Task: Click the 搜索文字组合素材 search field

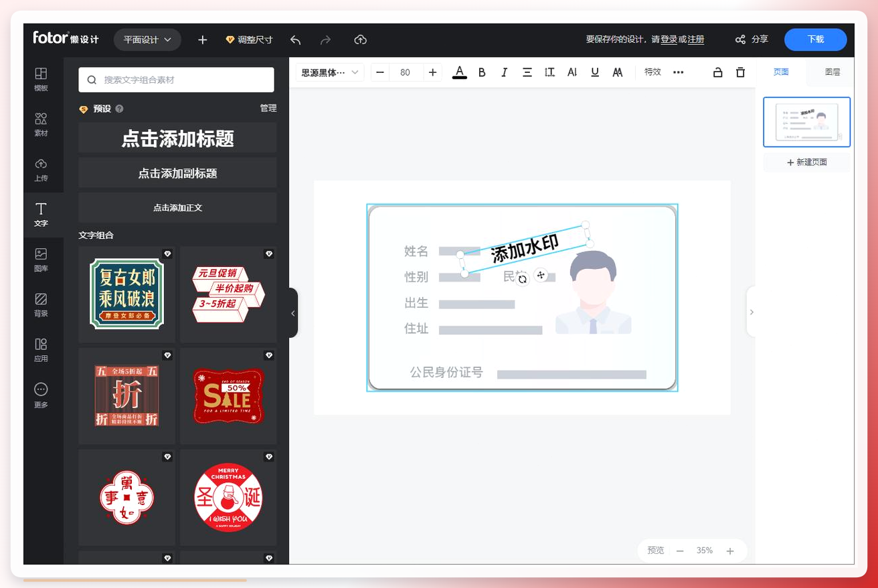Action: point(176,80)
